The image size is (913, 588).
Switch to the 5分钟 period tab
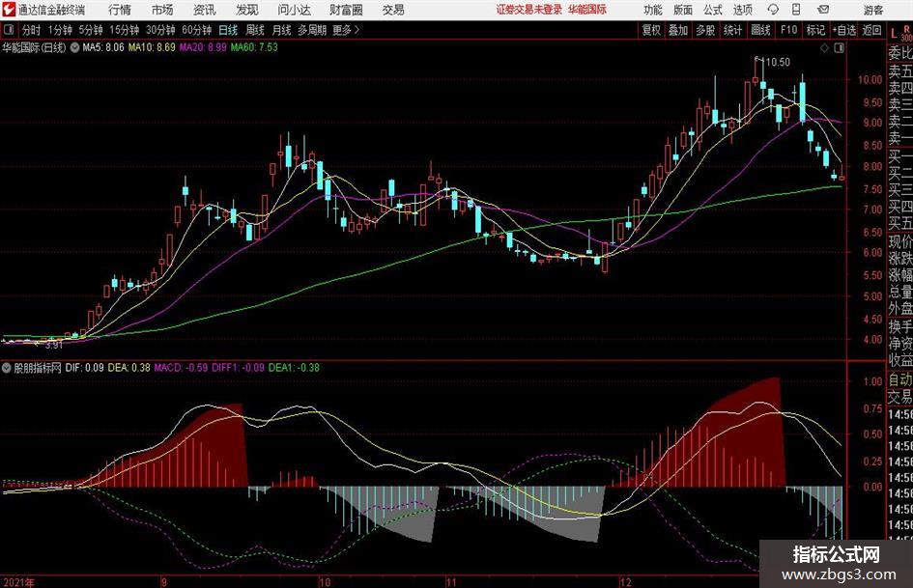click(90, 30)
